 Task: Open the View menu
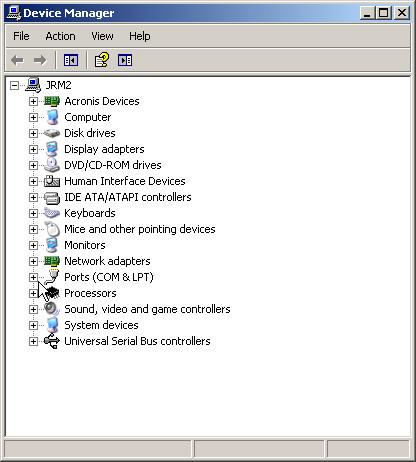tap(102, 36)
